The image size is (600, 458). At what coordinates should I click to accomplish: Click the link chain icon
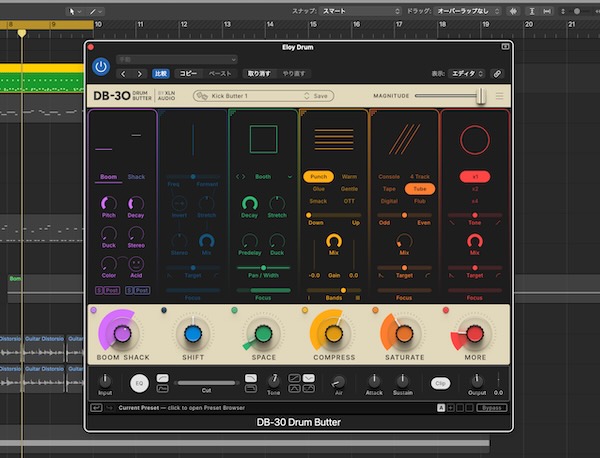coord(497,74)
